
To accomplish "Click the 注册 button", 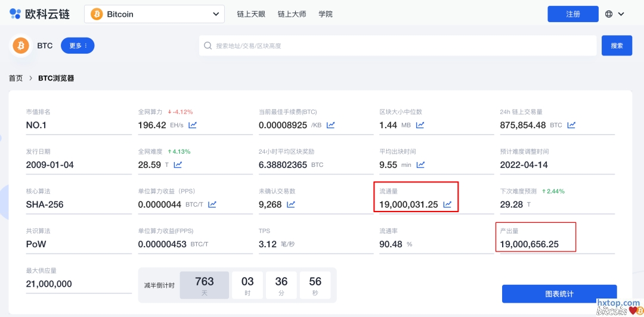I will 572,14.
